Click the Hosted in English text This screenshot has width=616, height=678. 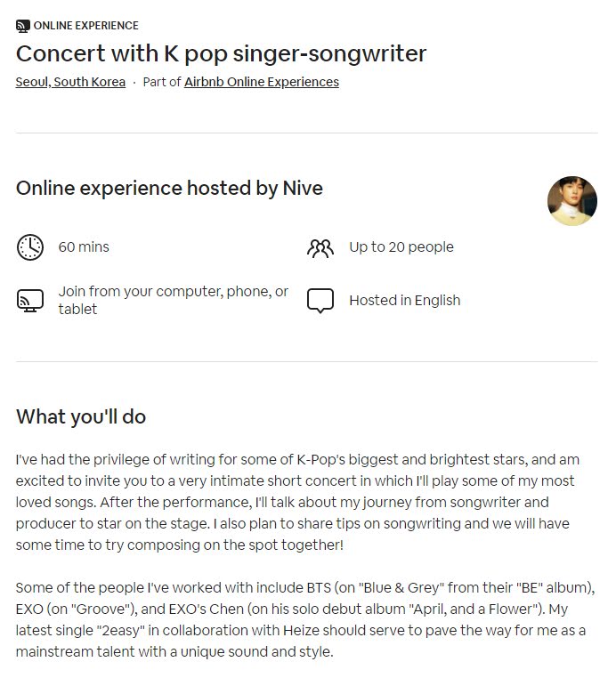click(405, 300)
